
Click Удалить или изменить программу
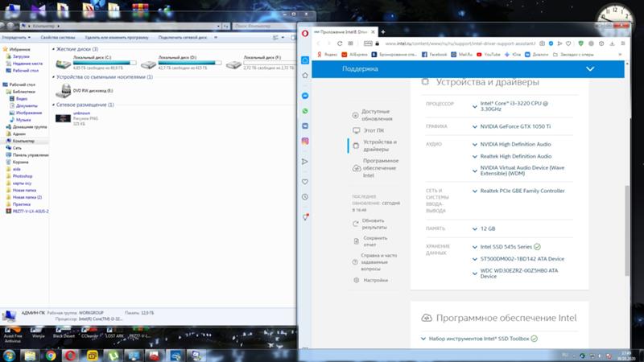(x=117, y=37)
